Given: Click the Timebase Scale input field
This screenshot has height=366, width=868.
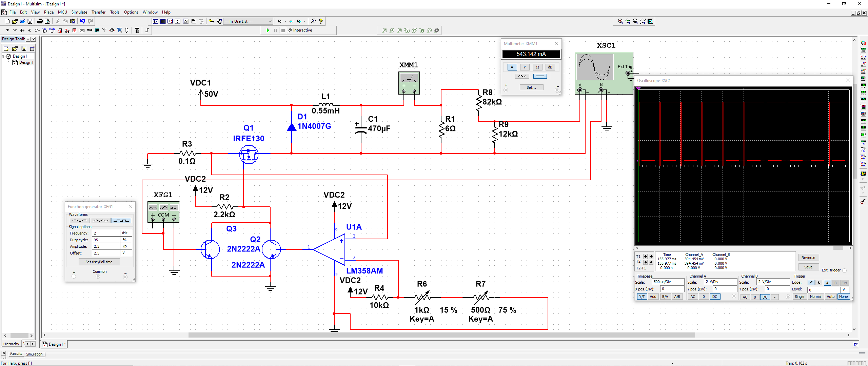Looking at the screenshot, I should [x=667, y=282].
